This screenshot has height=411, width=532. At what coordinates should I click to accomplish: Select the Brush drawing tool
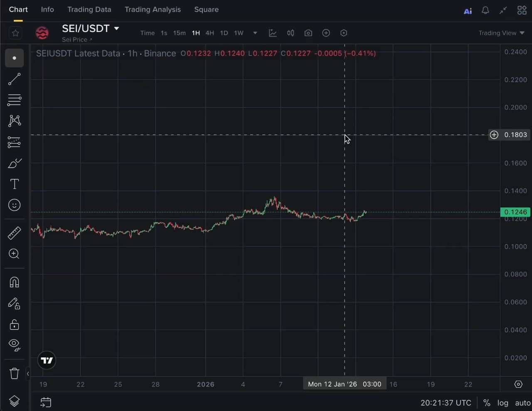point(14,163)
